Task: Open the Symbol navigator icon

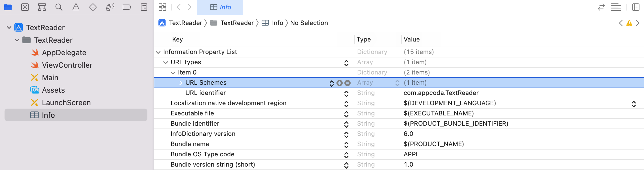Action: click(42, 7)
